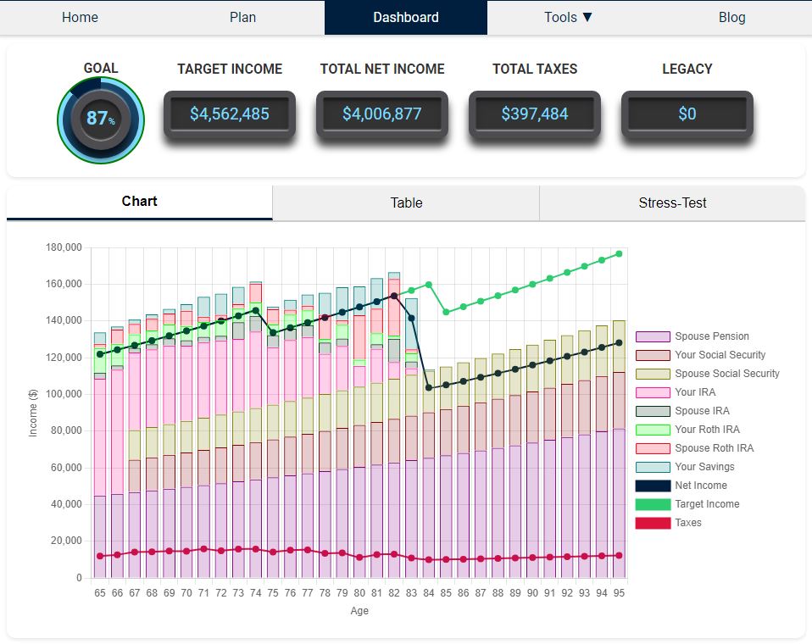Click the 87% goal progress gauge
This screenshot has height=644, width=812.
tap(101, 119)
